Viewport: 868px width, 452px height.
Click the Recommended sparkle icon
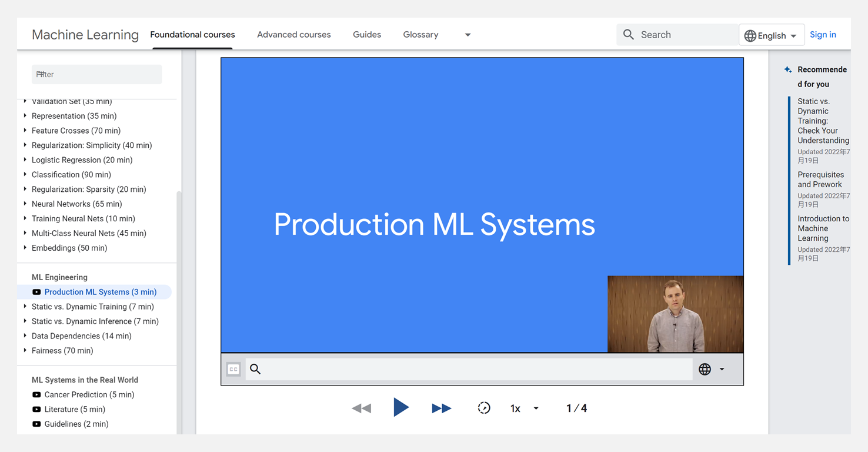(x=788, y=69)
